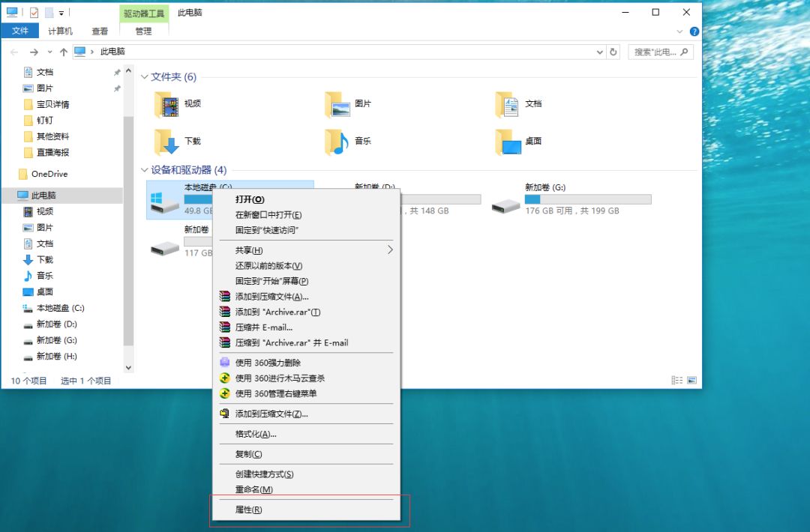
Task: Collapse the 文件夹 (6) section
Action: 143,77
